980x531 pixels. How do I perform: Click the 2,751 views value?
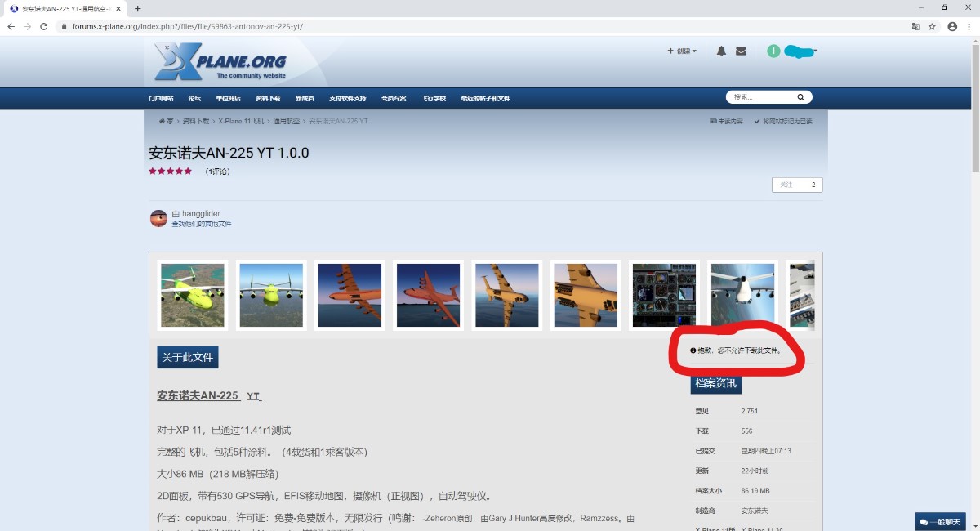[749, 411]
